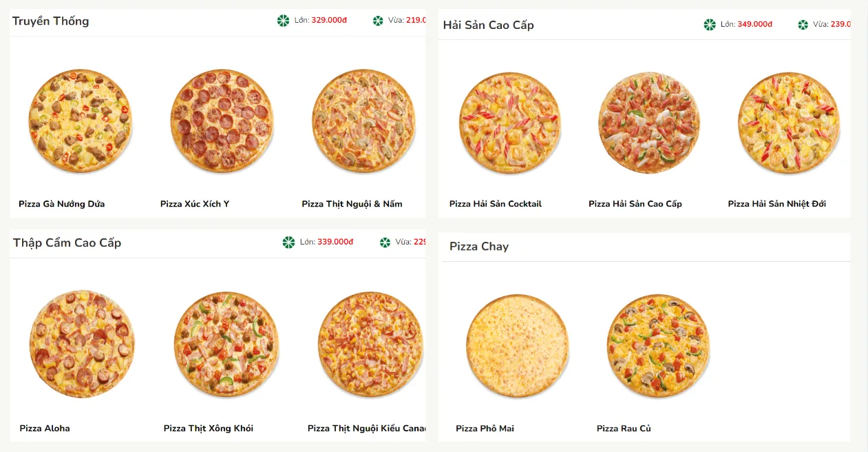Click the green pizza icon beside Lớn: 339.000đ
The image size is (868, 452).
[288, 243]
